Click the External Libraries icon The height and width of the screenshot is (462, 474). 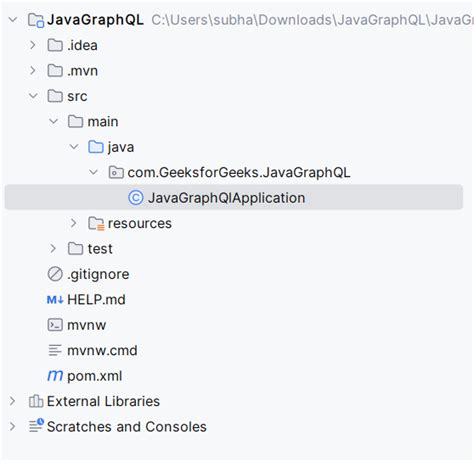[36, 401]
